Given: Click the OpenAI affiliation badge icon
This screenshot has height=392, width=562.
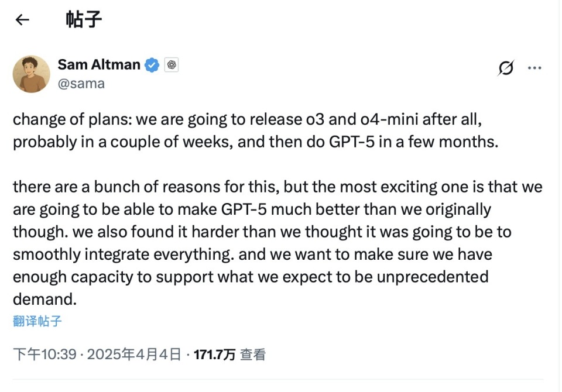Looking at the screenshot, I should (172, 65).
